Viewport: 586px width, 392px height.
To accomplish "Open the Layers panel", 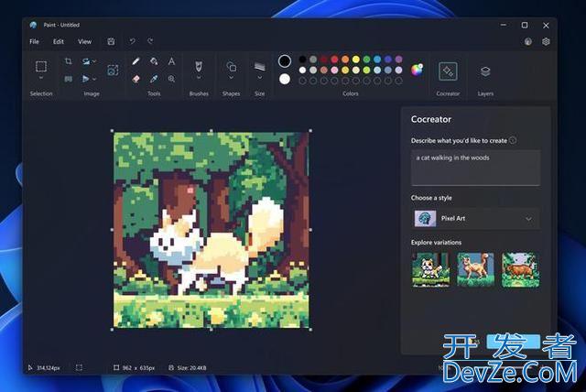I will 485,71.
